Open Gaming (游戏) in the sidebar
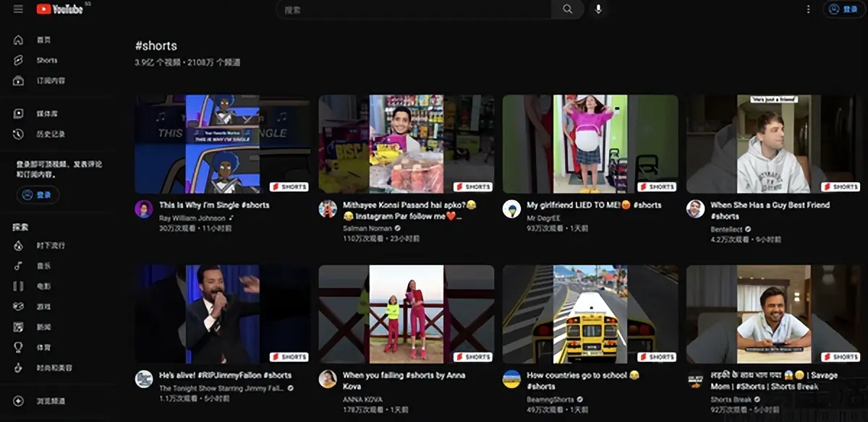Image resolution: width=868 pixels, height=422 pixels. coord(19,306)
